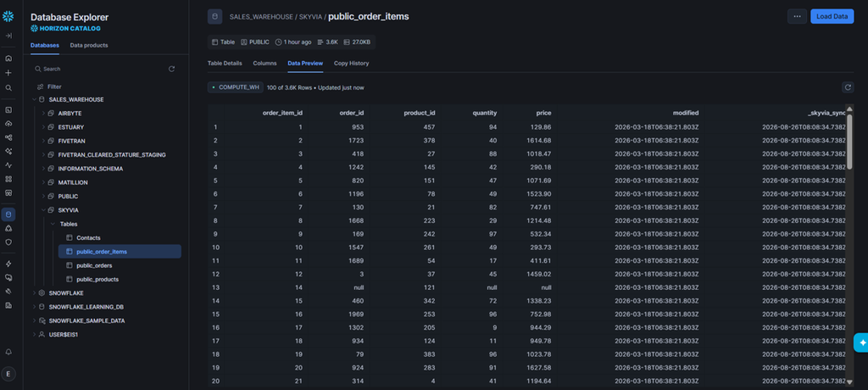Viewport: 868px width, 390px height.
Task: Open the shield governance icon in sidebar
Action: 8,242
